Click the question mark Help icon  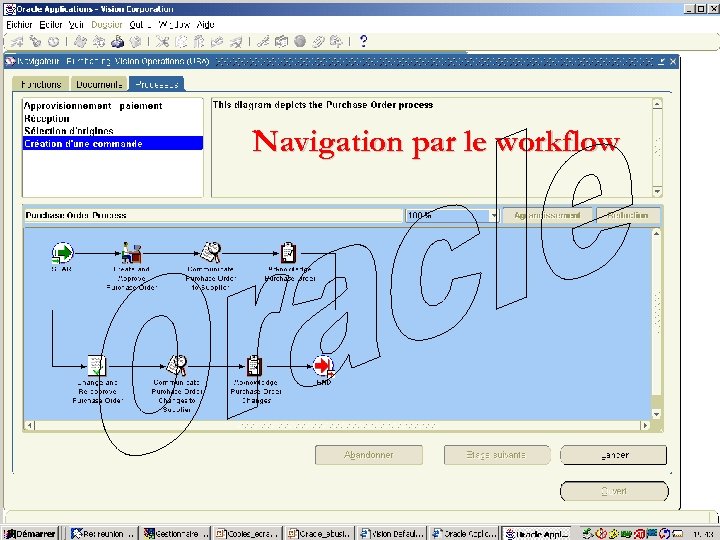[363, 42]
